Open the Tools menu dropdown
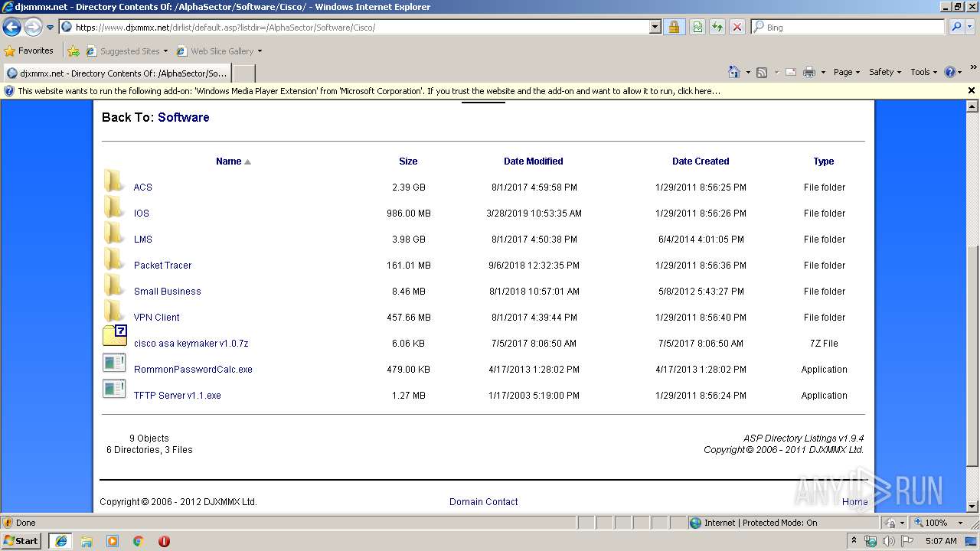Screen dimensions: 980x551 (923, 72)
